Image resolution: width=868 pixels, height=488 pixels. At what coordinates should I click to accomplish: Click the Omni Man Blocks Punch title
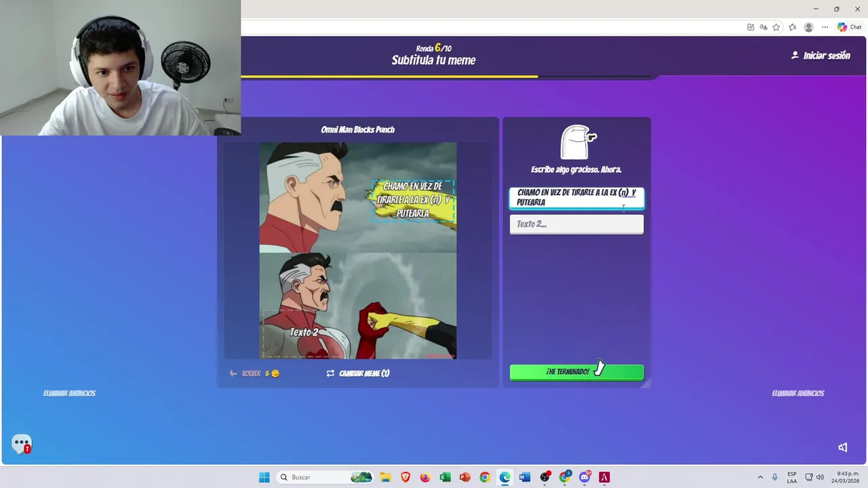[x=357, y=129]
